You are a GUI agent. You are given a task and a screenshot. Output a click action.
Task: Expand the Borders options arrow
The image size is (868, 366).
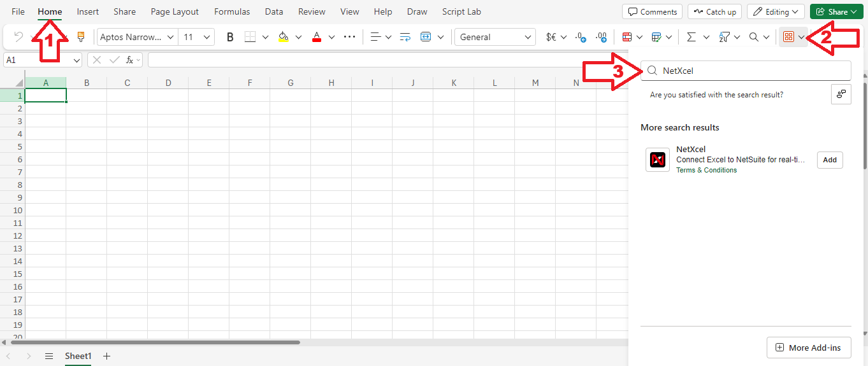(265, 37)
